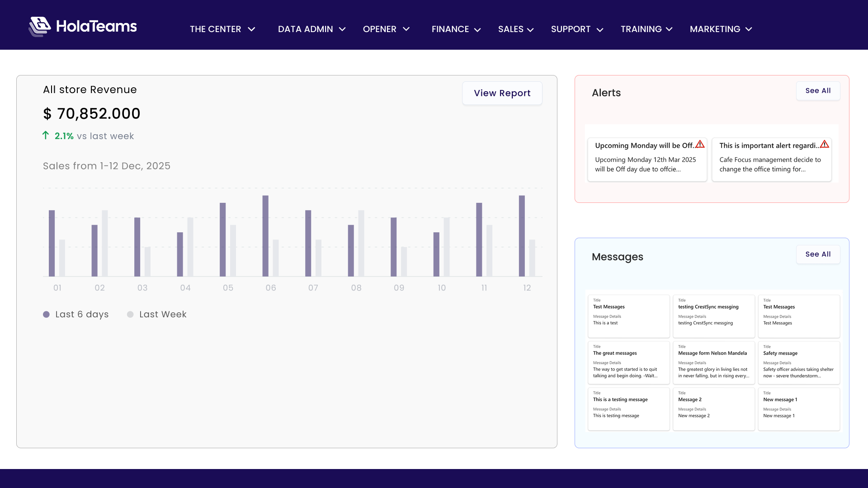The image size is (868, 488).
Task: Click the warning icon on Upcoming Monday alert
Action: 700,144
